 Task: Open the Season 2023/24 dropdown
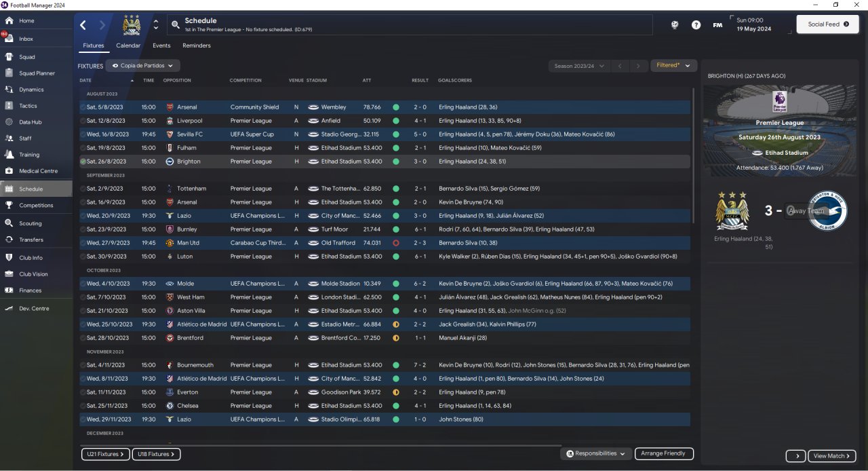(578, 66)
